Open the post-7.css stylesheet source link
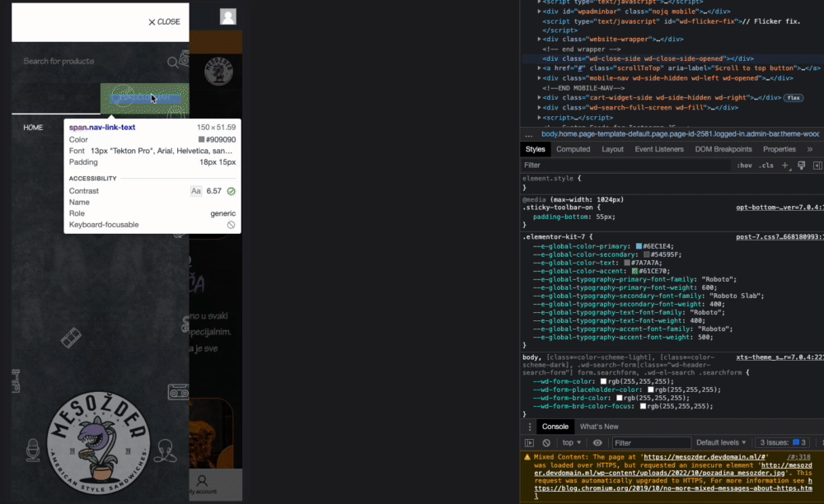Viewport: 824px width, 504px height. [x=780, y=237]
